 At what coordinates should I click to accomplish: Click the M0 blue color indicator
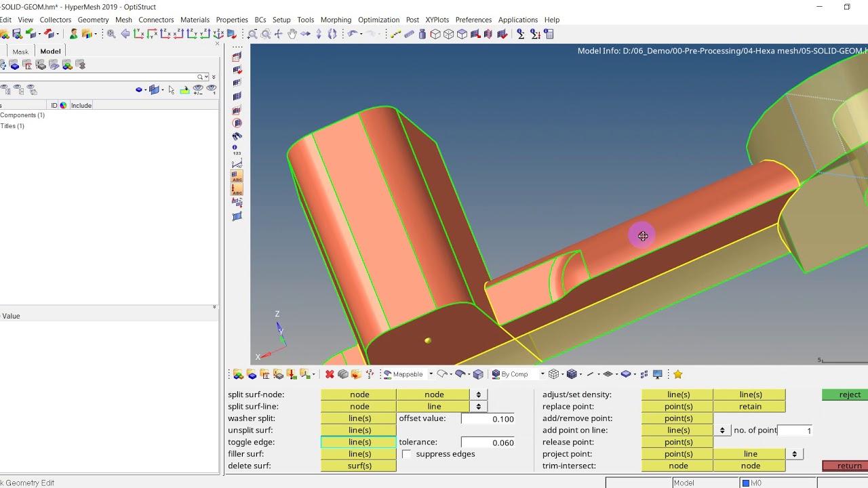coord(745,483)
